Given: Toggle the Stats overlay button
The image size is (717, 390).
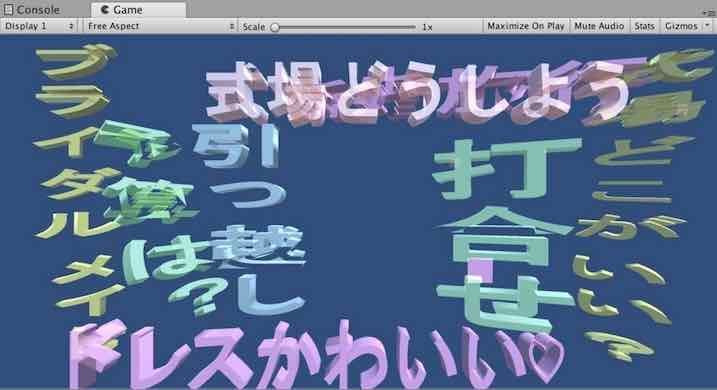Looking at the screenshot, I should 644,27.
